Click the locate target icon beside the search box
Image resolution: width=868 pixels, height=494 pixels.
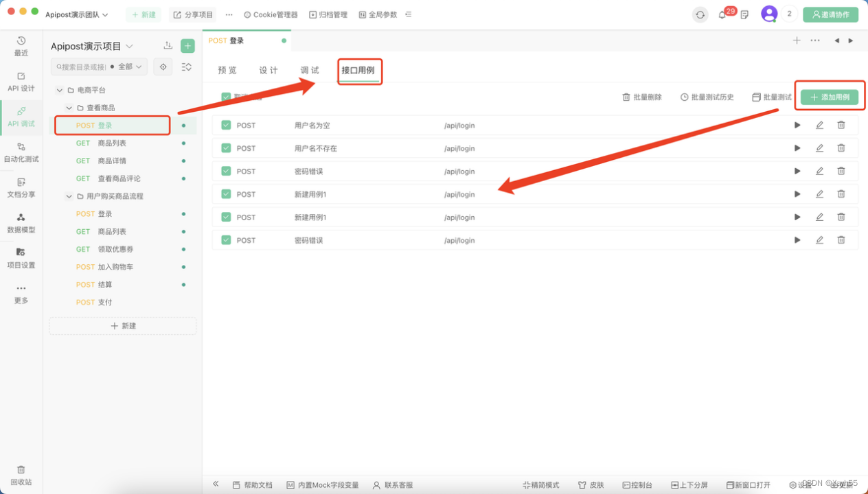pyautogui.click(x=163, y=67)
